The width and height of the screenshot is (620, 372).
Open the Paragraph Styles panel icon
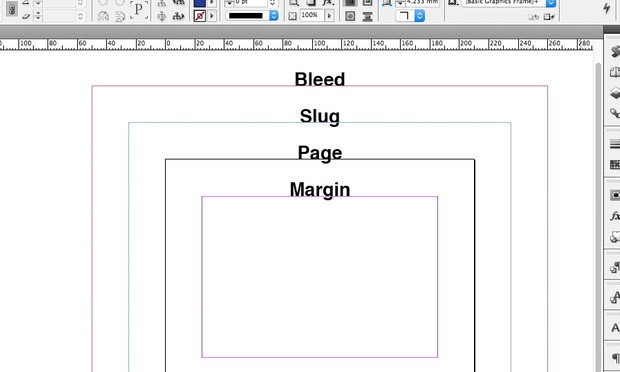[614, 268]
